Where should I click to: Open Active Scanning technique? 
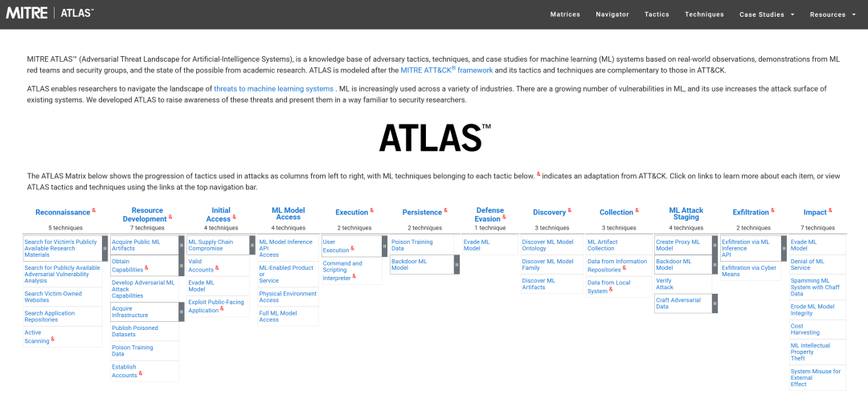click(x=37, y=336)
